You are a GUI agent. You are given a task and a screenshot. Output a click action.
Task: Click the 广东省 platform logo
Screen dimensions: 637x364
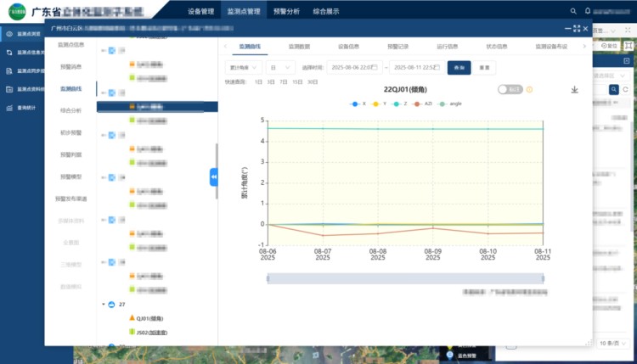[x=17, y=12]
